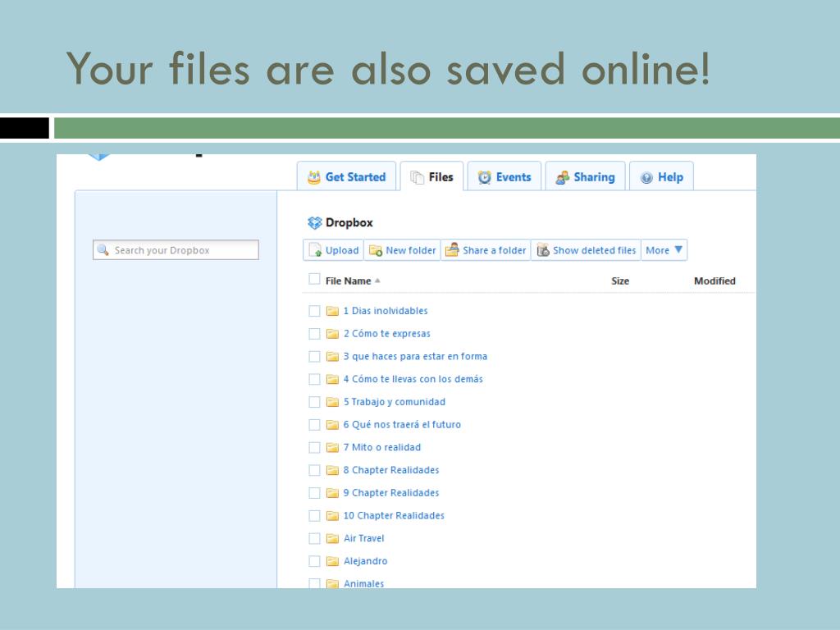The height and width of the screenshot is (630, 840).
Task: Click folder icon of 5 Trabajo y comunidad
Action: pos(333,402)
